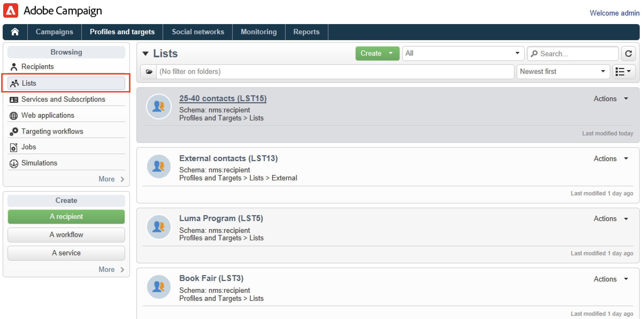Image resolution: width=644 pixels, height=319 pixels.
Task: Open the folder filter icon
Action: click(x=149, y=72)
